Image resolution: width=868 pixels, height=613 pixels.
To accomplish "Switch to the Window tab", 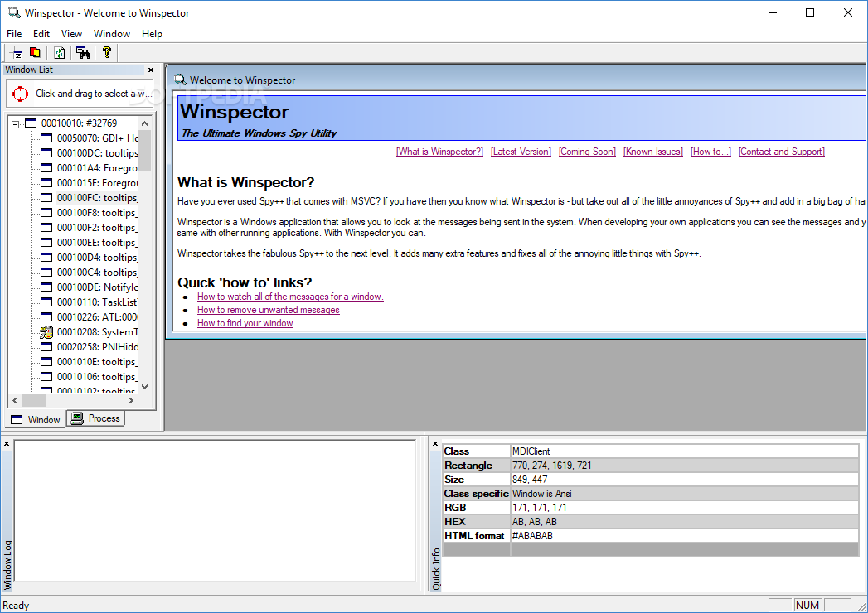I will coord(36,420).
